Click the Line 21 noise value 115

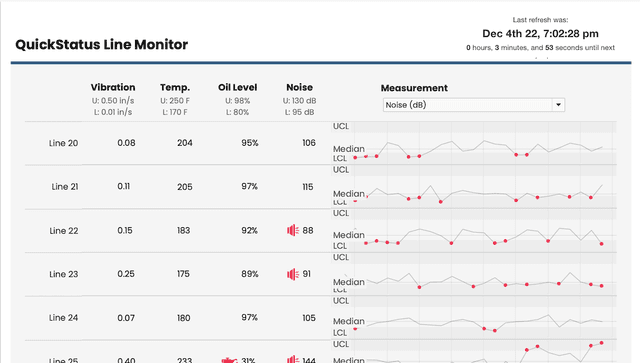click(x=308, y=187)
